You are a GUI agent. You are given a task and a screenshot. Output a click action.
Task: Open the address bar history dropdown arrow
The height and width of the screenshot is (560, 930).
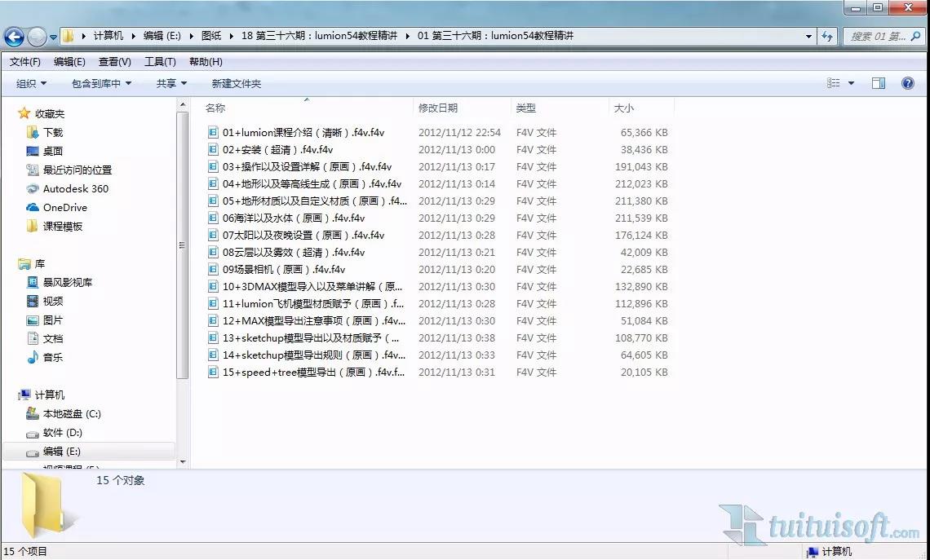(808, 37)
